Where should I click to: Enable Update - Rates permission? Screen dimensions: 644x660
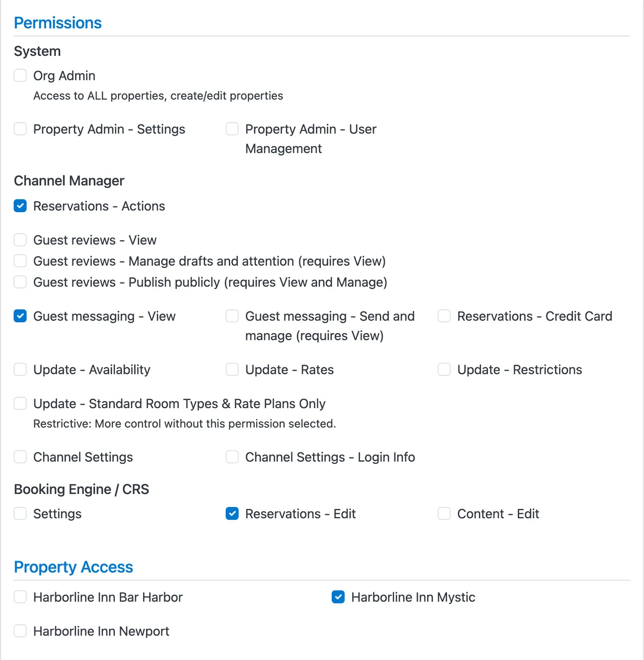point(232,369)
